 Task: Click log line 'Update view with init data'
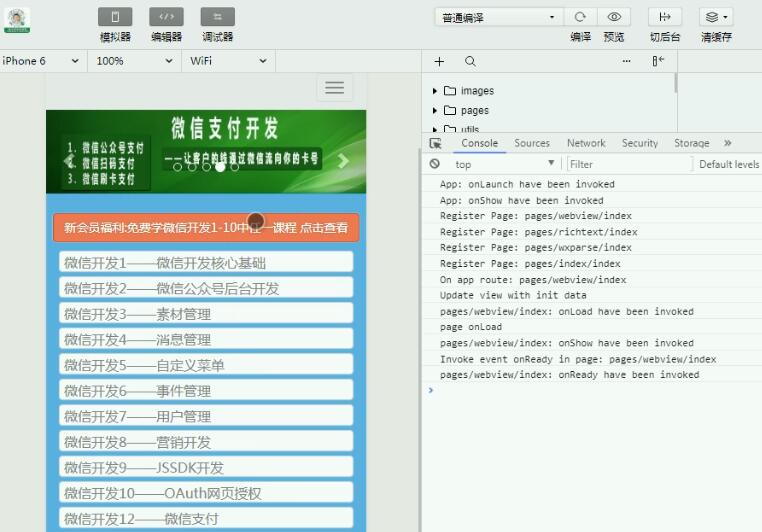tap(513, 295)
